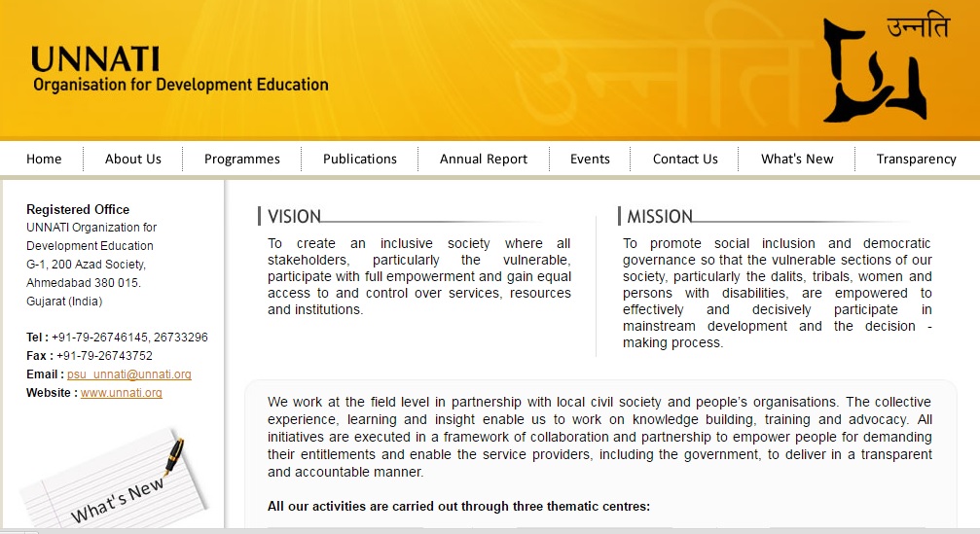Image resolution: width=980 pixels, height=534 pixels.
Task: Click the 'Gujarat (India)' text
Action: [x=64, y=301]
